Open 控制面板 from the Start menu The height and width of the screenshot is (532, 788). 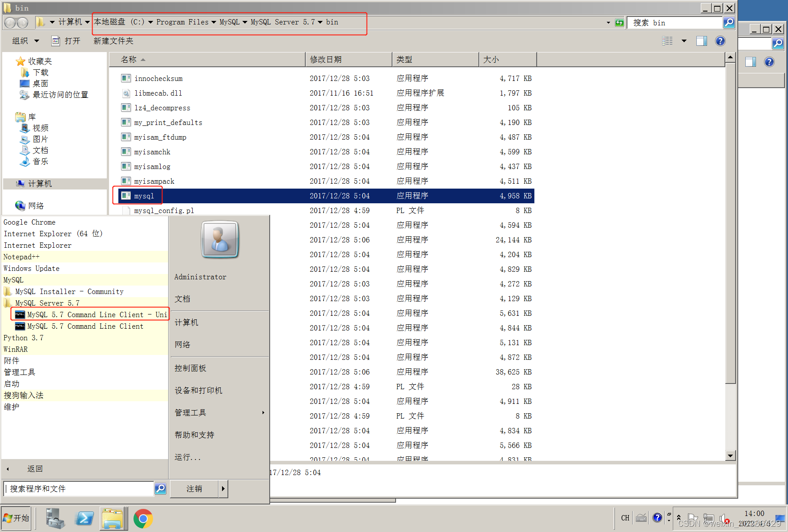coord(190,368)
